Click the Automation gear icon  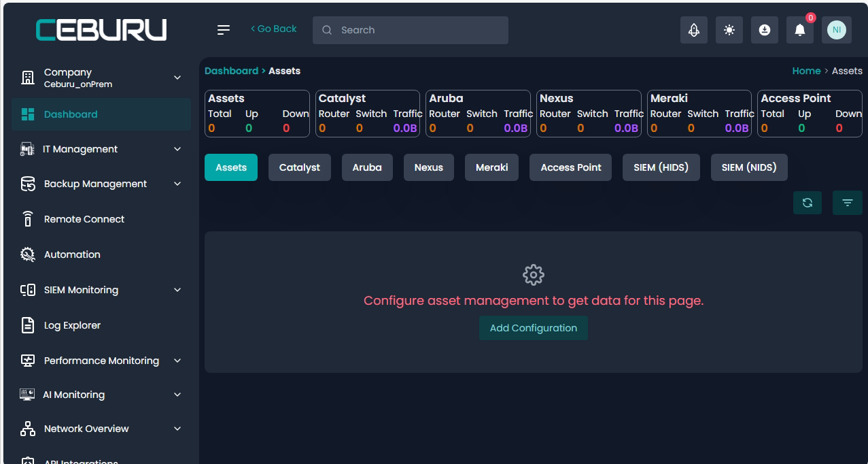pyautogui.click(x=28, y=254)
